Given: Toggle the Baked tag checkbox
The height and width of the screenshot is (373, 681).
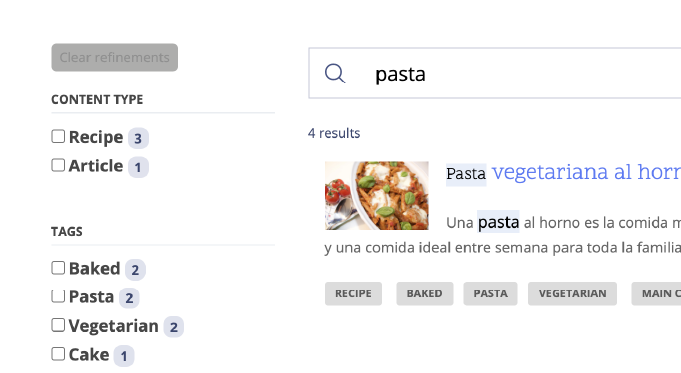Looking at the screenshot, I should 58,268.
